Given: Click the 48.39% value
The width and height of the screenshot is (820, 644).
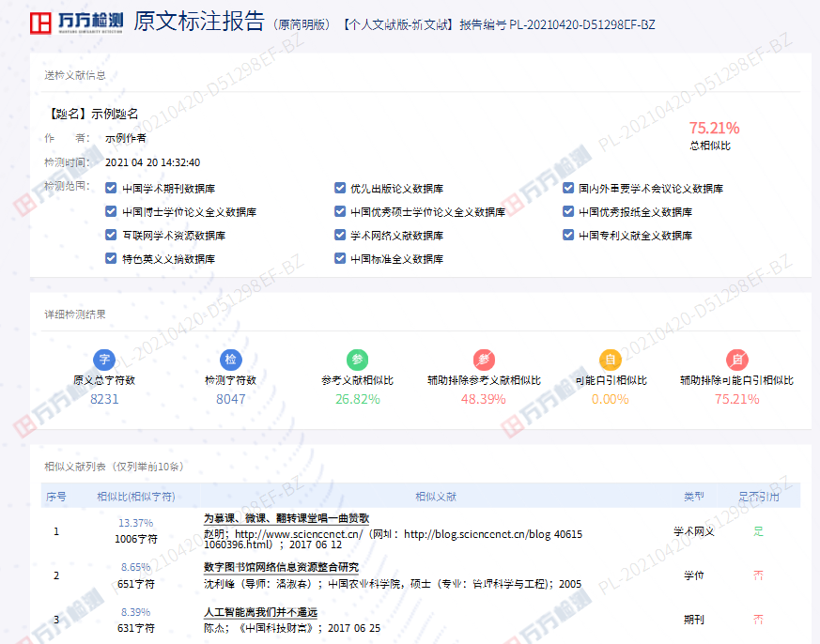Looking at the screenshot, I should pos(483,399).
